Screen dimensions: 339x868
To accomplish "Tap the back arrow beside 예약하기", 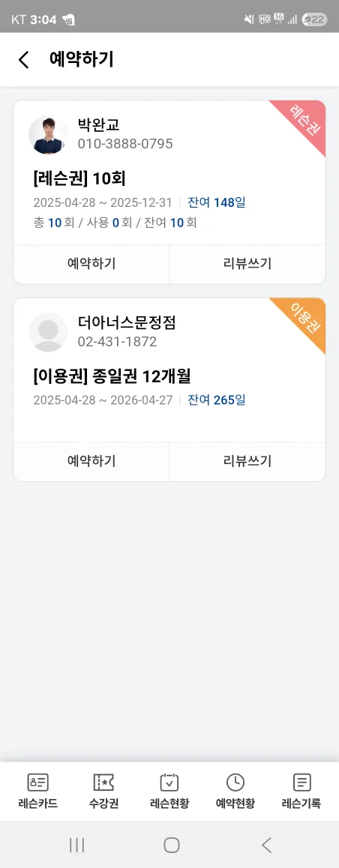I will pyautogui.click(x=23, y=59).
